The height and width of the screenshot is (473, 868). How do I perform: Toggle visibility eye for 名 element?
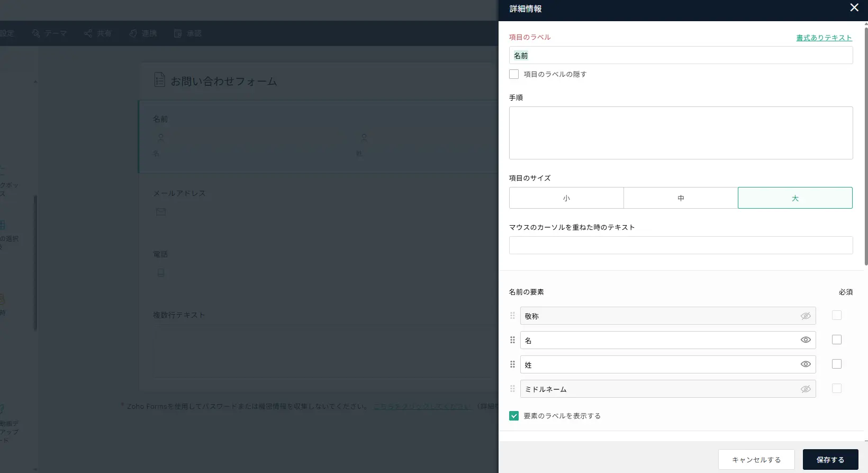click(806, 340)
